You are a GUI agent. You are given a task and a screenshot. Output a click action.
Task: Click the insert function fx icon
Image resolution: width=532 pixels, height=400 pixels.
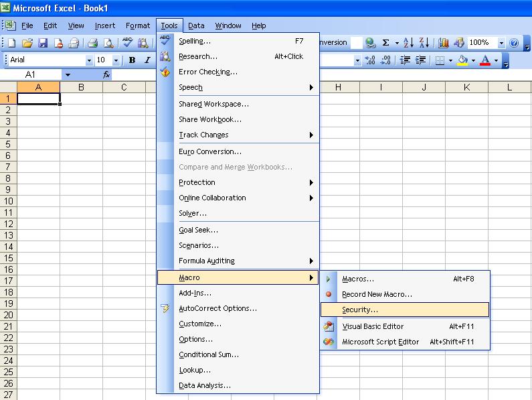click(x=106, y=74)
